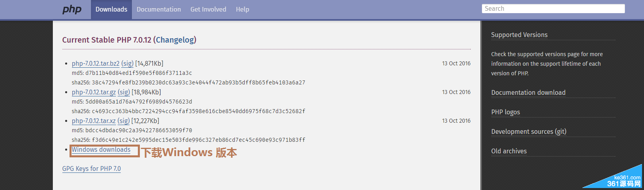644x190 pixels.
Task: Open sig link for tar.gz file
Action: [x=124, y=92]
